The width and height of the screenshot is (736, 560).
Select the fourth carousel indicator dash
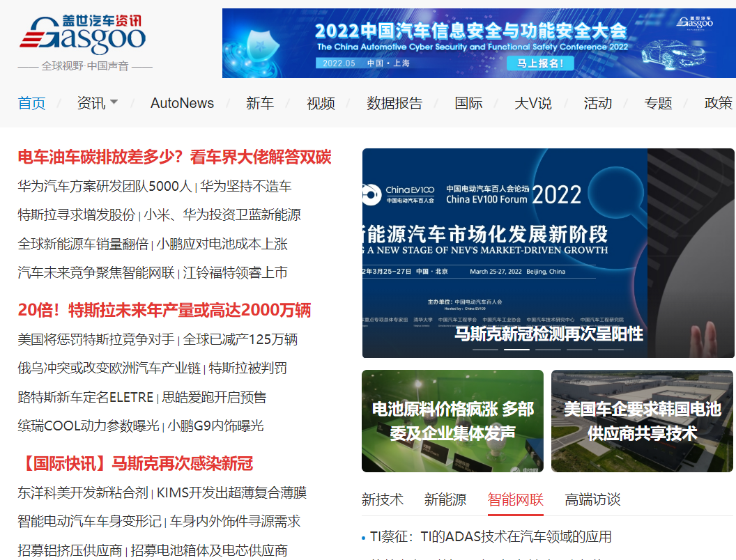tap(579, 350)
